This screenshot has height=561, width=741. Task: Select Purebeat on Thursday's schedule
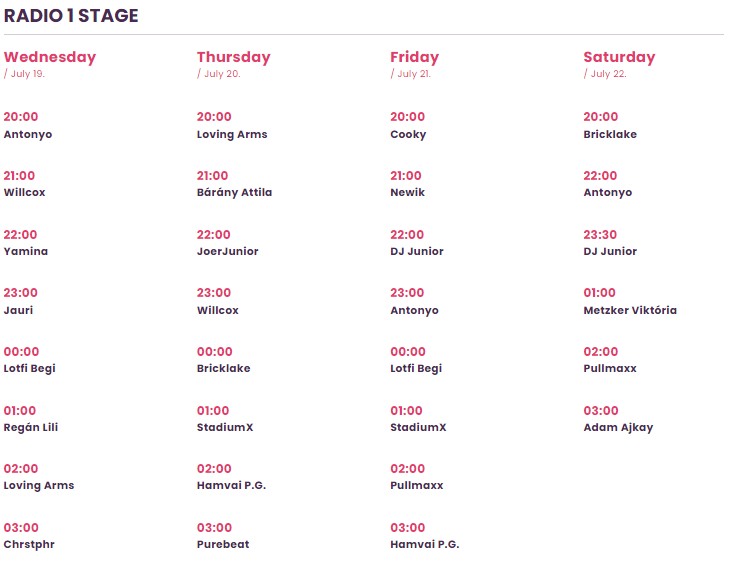click(223, 544)
